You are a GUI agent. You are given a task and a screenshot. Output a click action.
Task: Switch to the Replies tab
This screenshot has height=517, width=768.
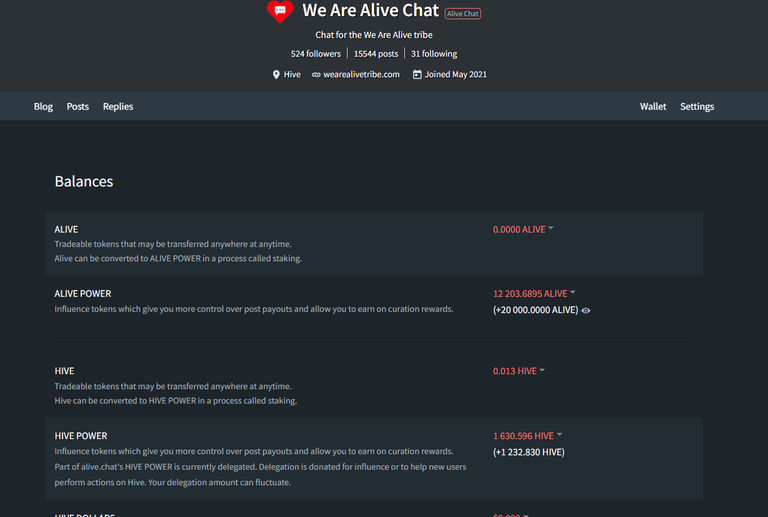(x=118, y=106)
